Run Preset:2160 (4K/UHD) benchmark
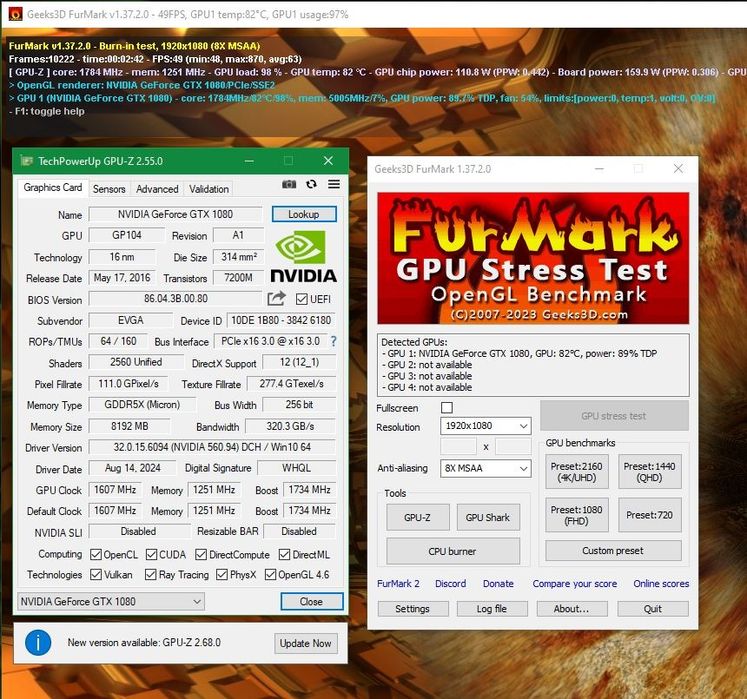This screenshot has width=747, height=699. pyautogui.click(x=576, y=472)
